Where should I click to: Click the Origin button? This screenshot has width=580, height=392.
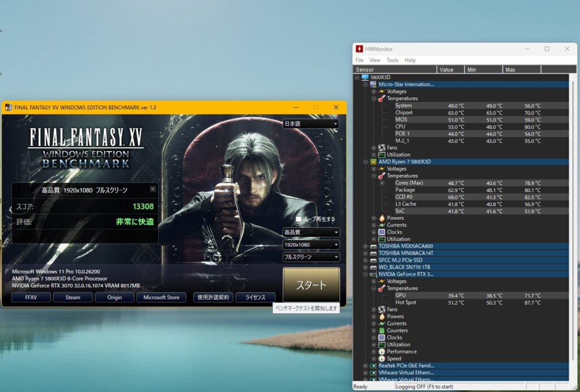pos(114,297)
